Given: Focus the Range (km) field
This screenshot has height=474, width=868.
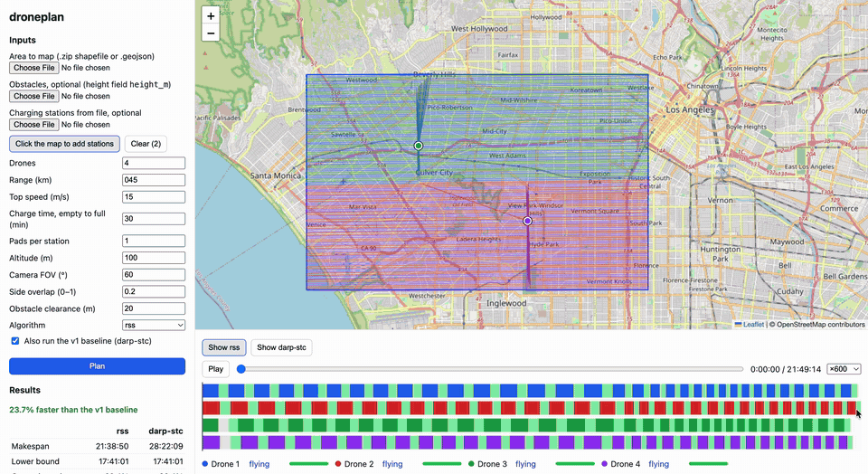Looking at the screenshot, I should coord(154,180).
